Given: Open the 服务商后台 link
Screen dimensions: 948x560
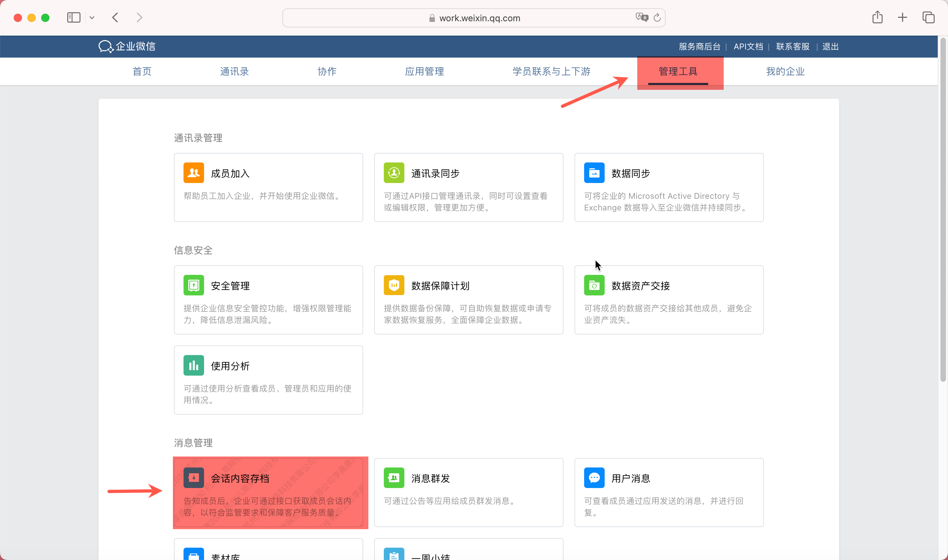Looking at the screenshot, I should [x=700, y=46].
